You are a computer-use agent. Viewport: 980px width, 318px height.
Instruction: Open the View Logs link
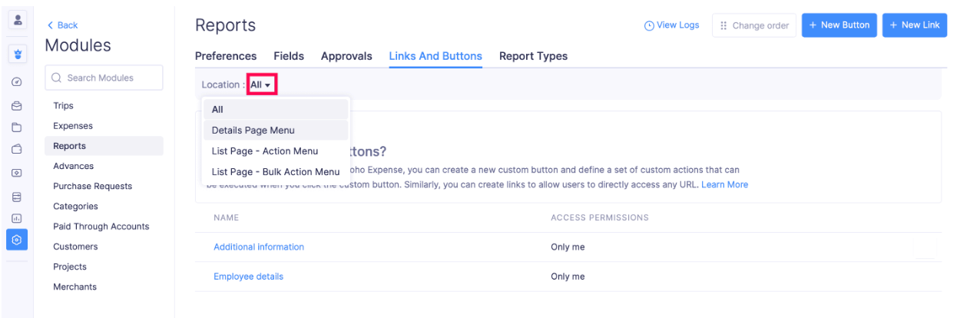(x=671, y=25)
